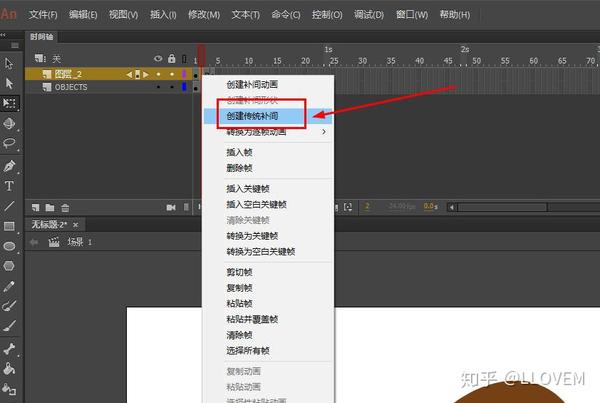Toggle show/hide all layers eye icon
Image resolution: width=600 pixels, height=403 pixels.
pyautogui.click(x=158, y=59)
